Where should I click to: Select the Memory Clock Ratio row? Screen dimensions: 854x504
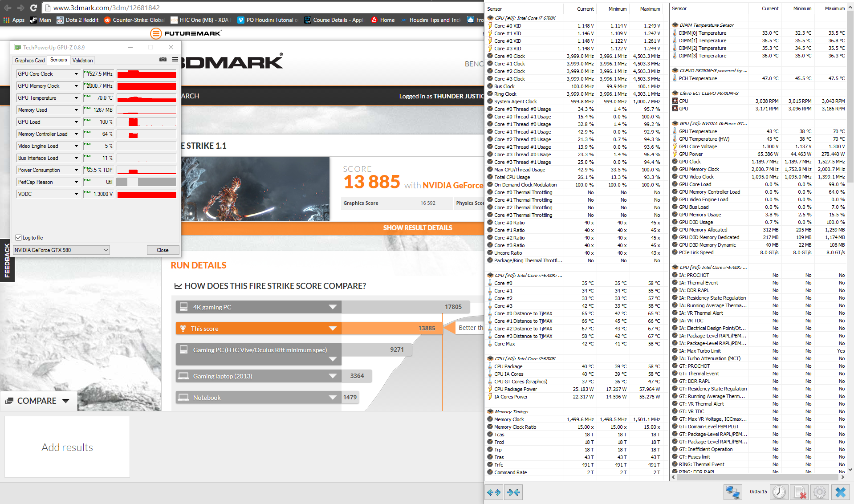[574, 427]
